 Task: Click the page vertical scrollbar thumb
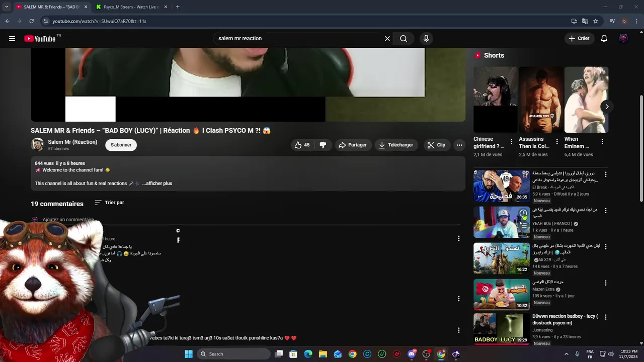pyautogui.click(x=641, y=148)
